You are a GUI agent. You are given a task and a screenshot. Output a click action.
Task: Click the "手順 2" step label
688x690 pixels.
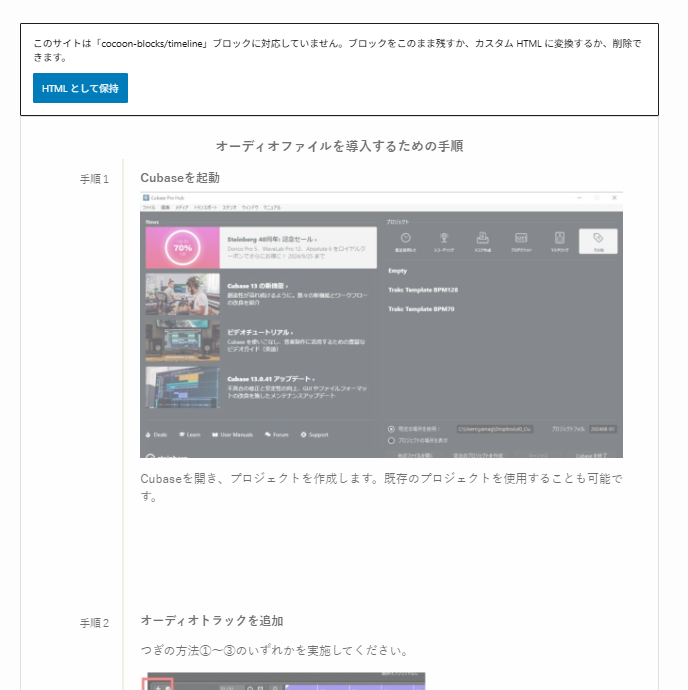coord(94,623)
